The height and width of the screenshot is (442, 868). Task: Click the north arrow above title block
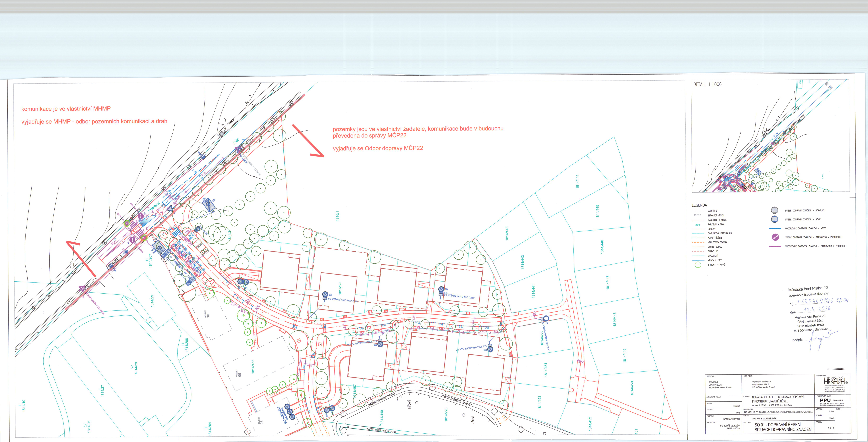coord(838,369)
